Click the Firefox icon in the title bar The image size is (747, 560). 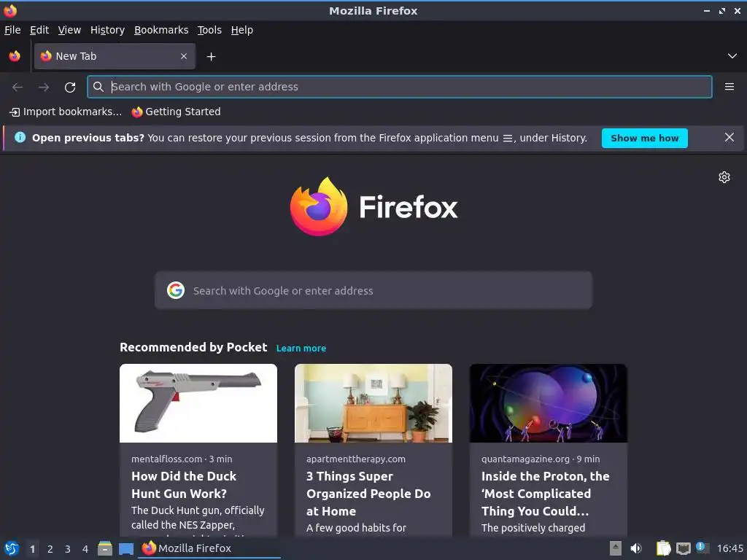pyautogui.click(x=10, y=10)
